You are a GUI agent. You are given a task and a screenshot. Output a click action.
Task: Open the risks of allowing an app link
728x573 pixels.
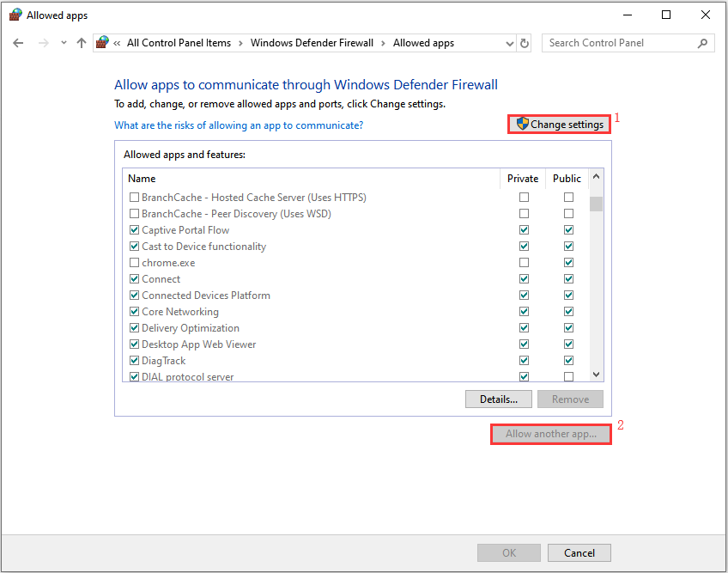pyautogui.click(x=239, y=125)
